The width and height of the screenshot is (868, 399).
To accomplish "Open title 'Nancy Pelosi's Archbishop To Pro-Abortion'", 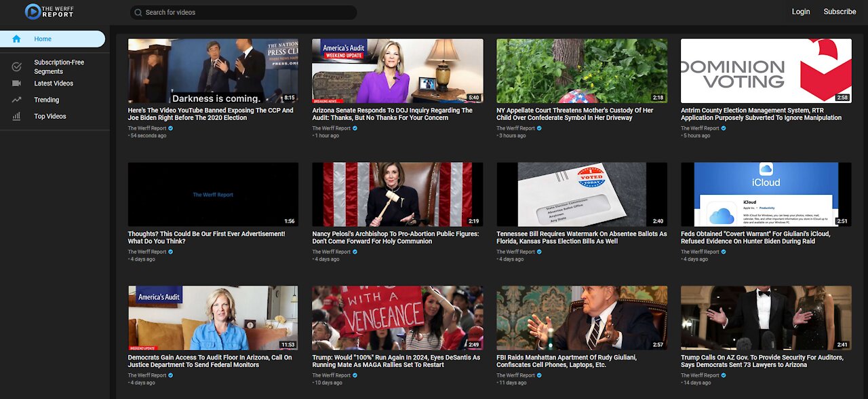I will click(x=395, y=237).
